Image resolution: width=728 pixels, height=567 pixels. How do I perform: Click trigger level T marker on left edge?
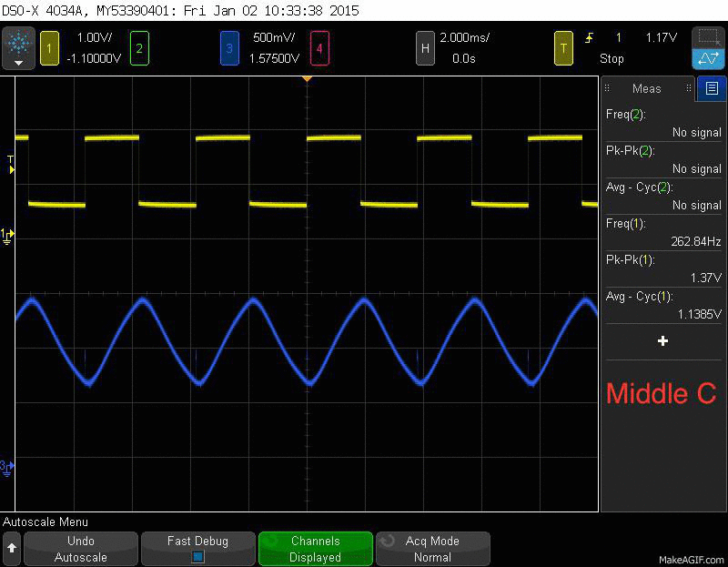[11, 165]
